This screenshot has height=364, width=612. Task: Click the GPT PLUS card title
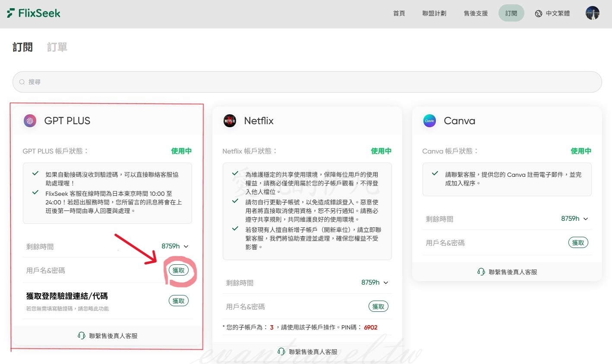click(x=67, y=121)
